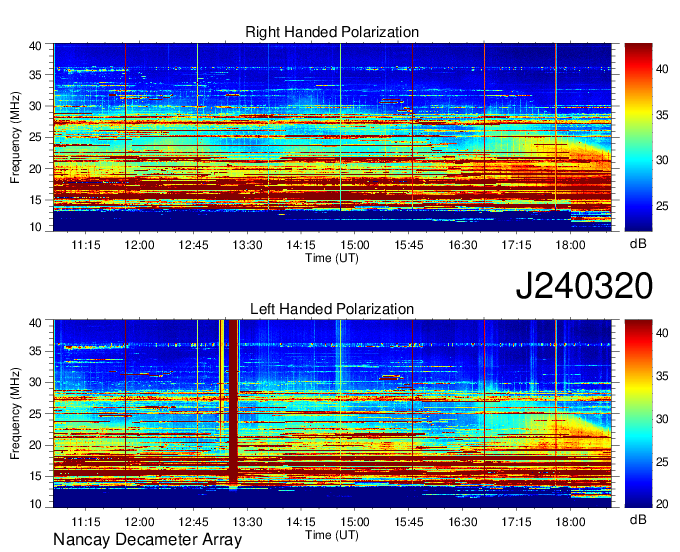The width and height of the screenshot is (680, 552).
Task: Click the 12:00 time tick on the lower plot
Action: click(140, 522)
